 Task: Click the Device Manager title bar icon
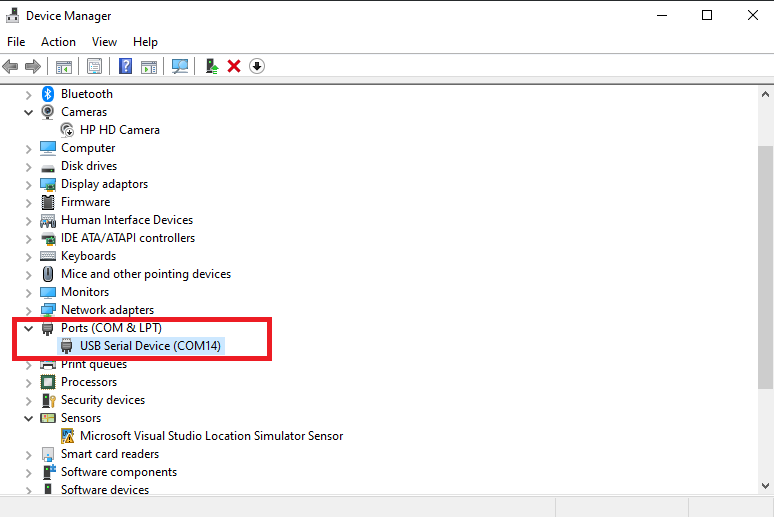pyautogui.click(x=12, y=16)
